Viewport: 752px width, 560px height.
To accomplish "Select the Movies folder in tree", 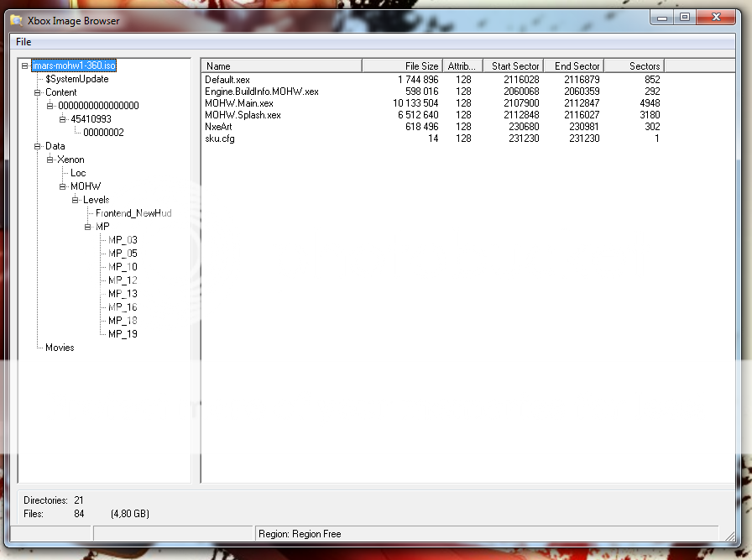I will point(60,348).
